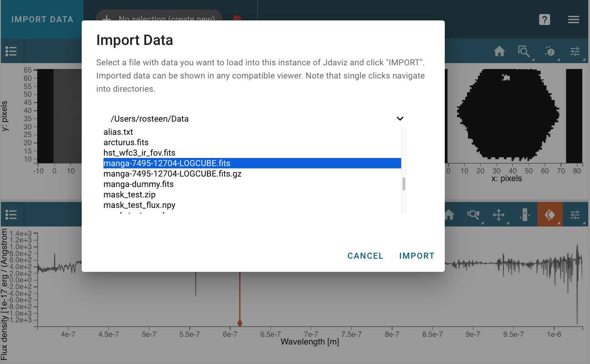Viewport: 590px width, 364px height.
Task: Open data list icon of top-left image viewer
Action: coord(11,51)
